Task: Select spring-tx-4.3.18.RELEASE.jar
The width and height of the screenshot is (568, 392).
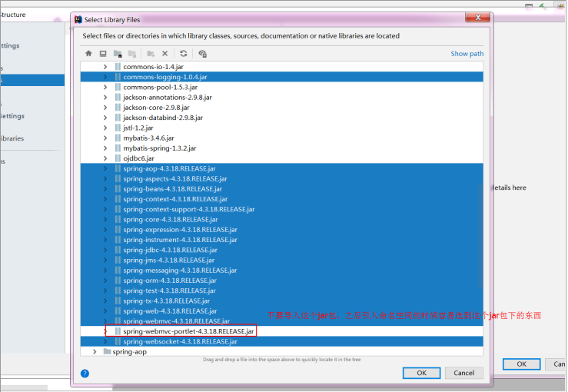Action: point(282,301)
